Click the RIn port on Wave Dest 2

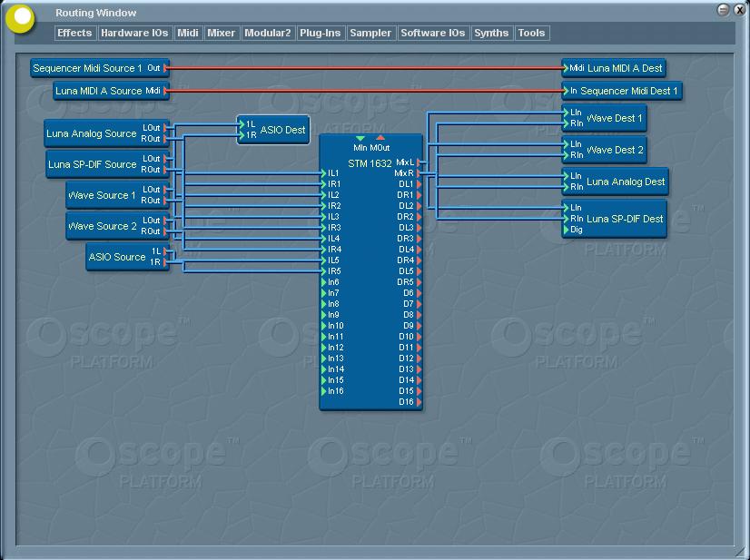point(567,155)
